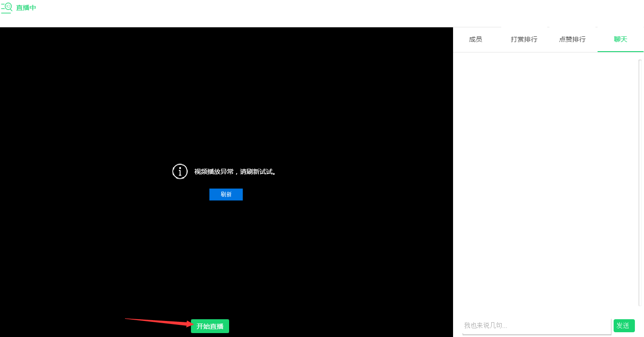Open the 点赞排行 likes ranking tab
Viewport: 644px width, 337px height.
pos(572,39)
